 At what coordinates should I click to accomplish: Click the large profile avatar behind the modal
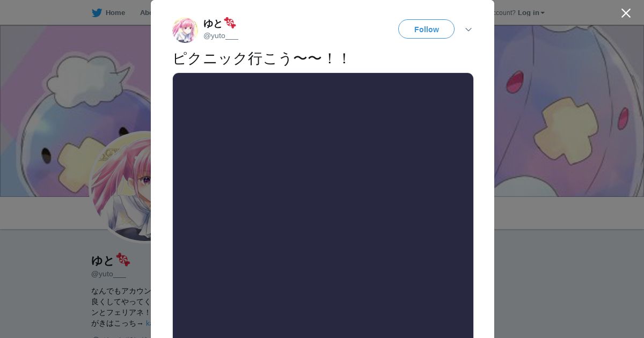120,187
